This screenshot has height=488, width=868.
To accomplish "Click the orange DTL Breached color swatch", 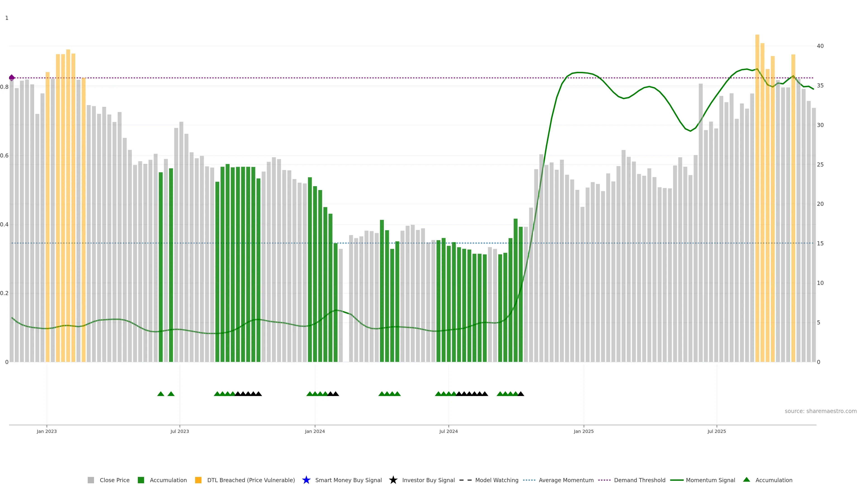I will (x=198, y=480).
